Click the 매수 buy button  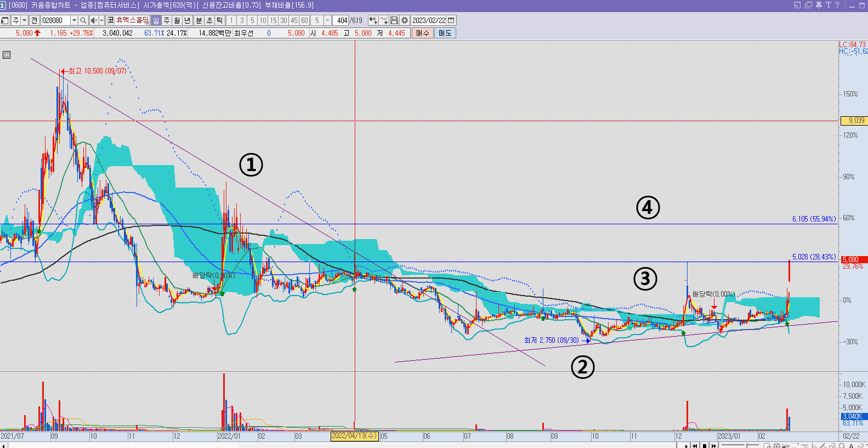click(x=422, y=33)
